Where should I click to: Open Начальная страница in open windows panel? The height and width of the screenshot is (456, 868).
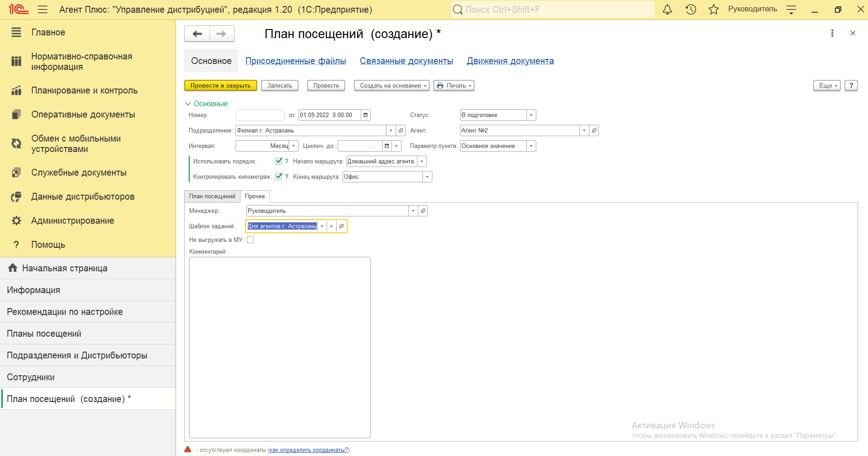pyautogui.click(x=88, y=268)
